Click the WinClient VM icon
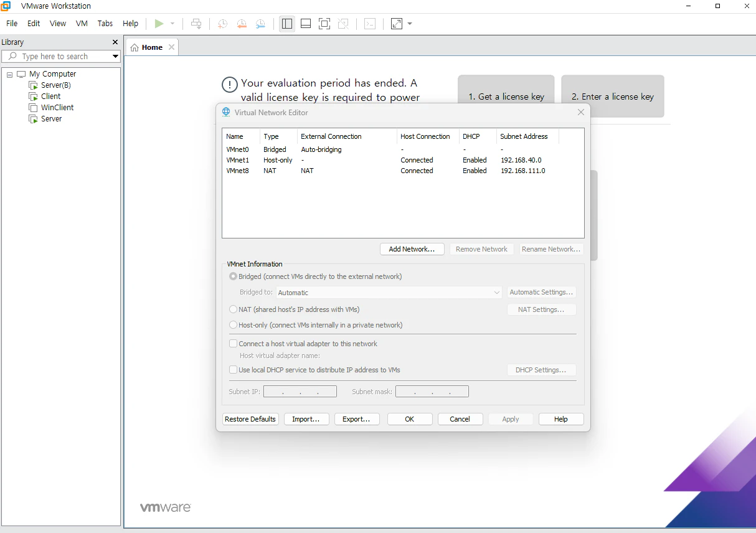 pos(33,108)
